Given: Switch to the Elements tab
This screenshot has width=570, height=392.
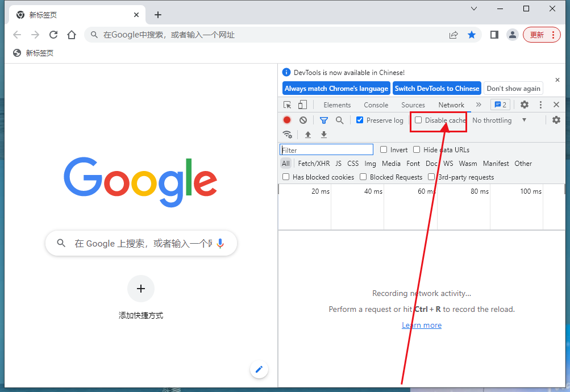Looking at the screenshot, I should [x=337, y=105].
